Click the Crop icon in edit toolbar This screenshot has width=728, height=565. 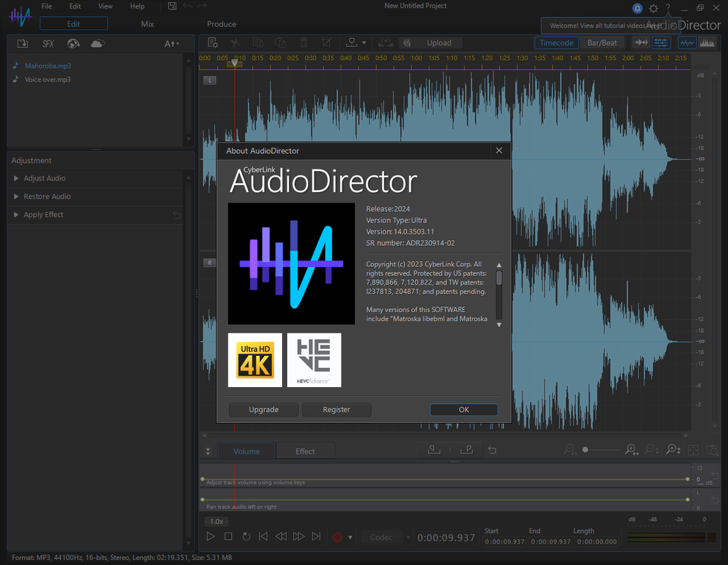tap(327, 42)
